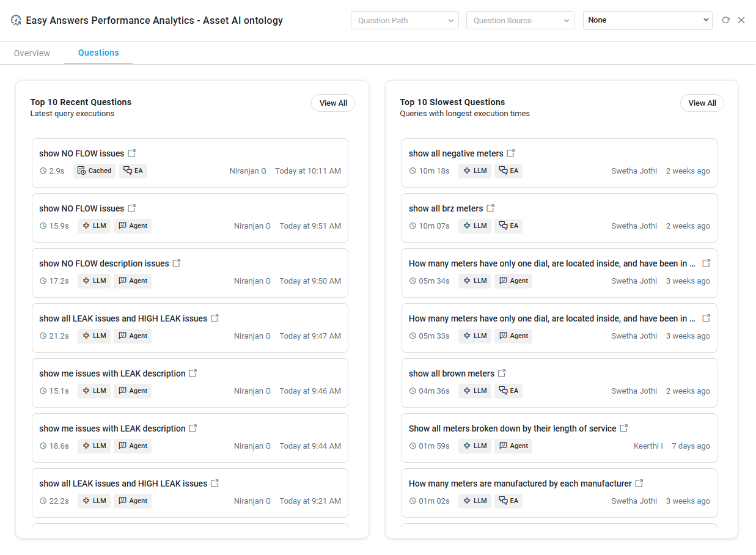Open 'show NO FLOW description issues' link icon
The image size is (756, 555).
[177, 263]
